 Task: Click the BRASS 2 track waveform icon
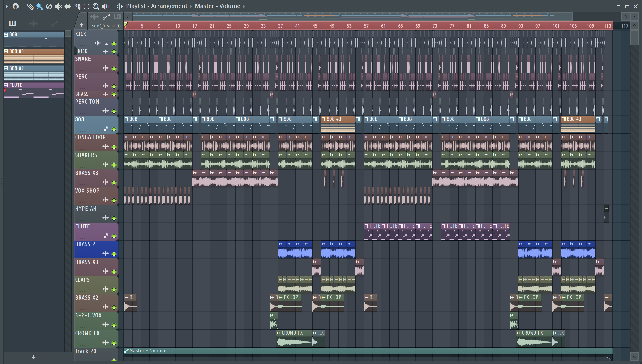point(105,254)
